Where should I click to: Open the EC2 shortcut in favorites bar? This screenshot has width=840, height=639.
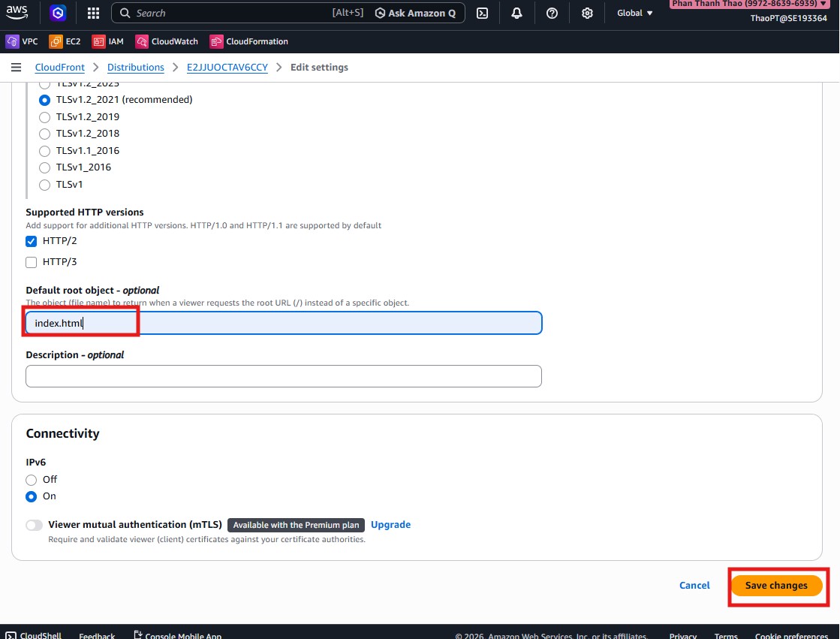pos(65,41)
